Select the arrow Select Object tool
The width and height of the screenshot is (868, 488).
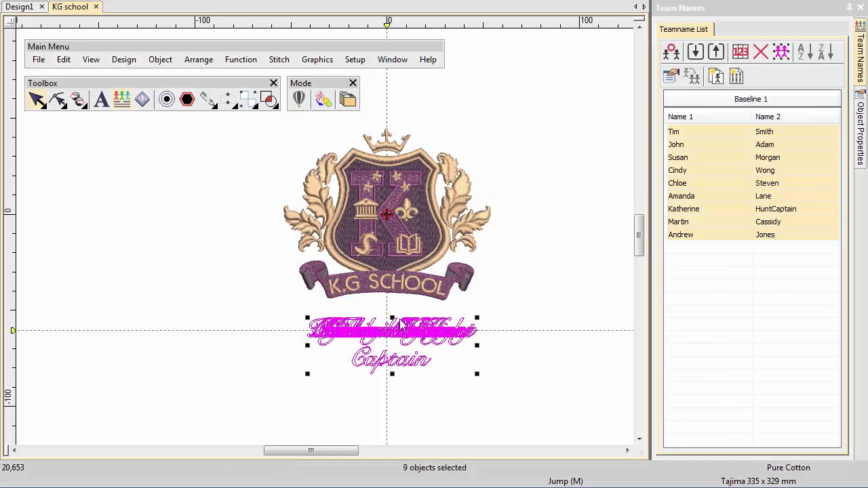(x=37, y=100)
